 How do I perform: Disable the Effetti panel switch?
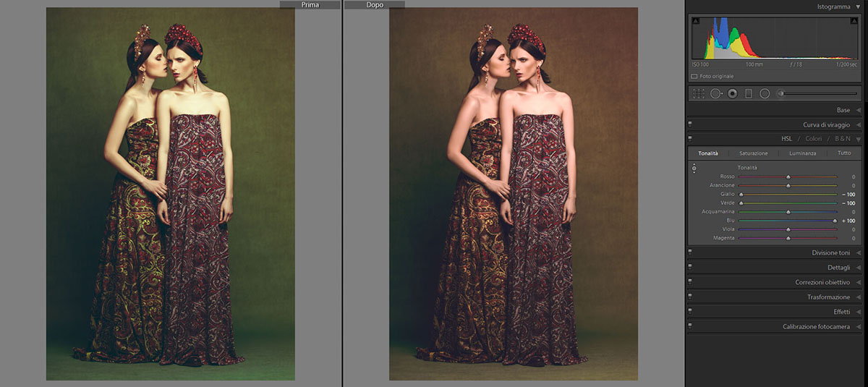click(691, 312)
